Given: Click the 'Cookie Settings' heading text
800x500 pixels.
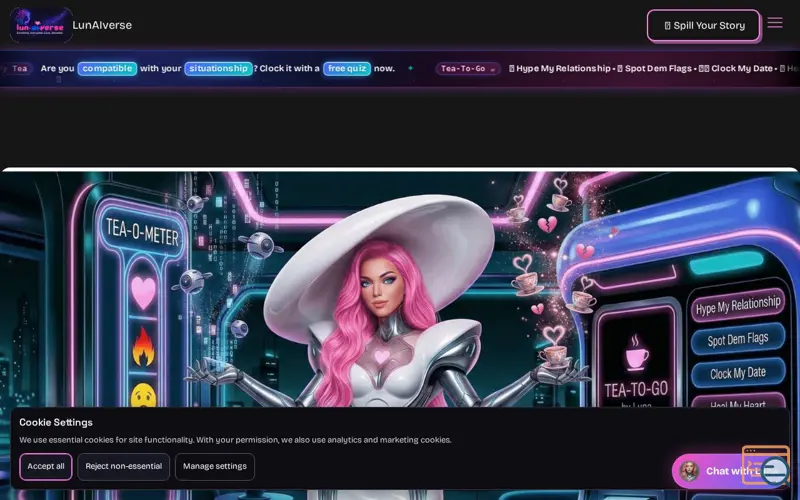Looking at the screenshot, I should (x=56, y=422).
